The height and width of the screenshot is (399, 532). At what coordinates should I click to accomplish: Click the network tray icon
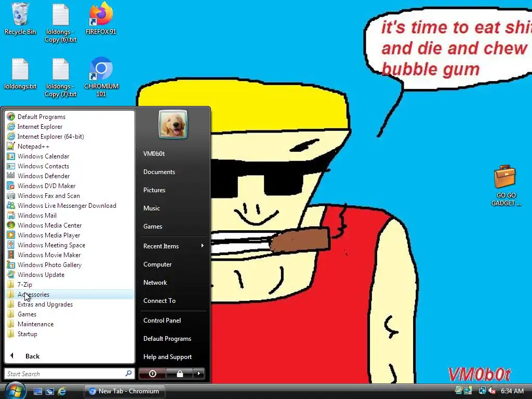482,391
